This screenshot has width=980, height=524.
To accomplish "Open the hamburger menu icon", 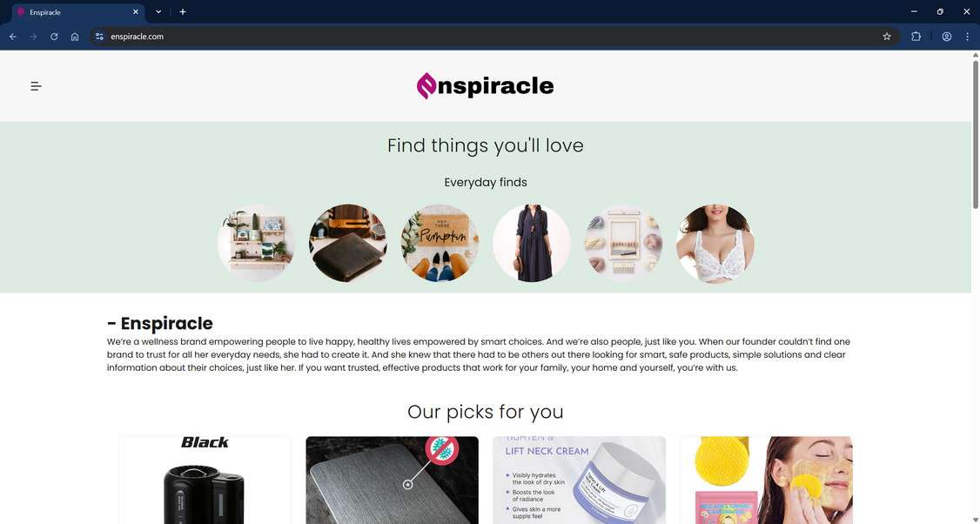I will 37,86.
